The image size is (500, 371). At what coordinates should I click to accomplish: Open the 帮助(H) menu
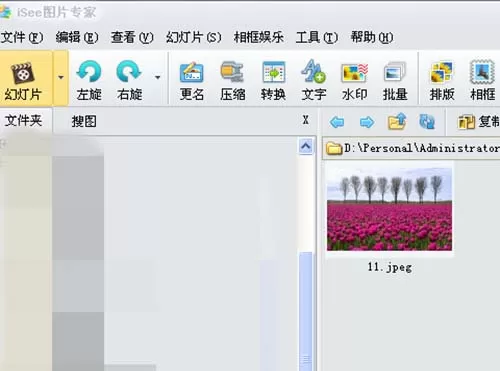[372, 37]
